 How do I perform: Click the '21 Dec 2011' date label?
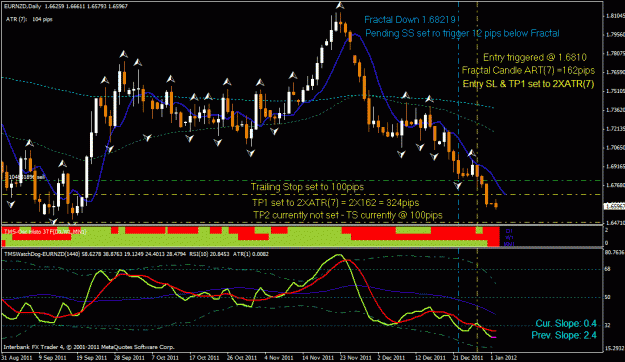[468, 358]
